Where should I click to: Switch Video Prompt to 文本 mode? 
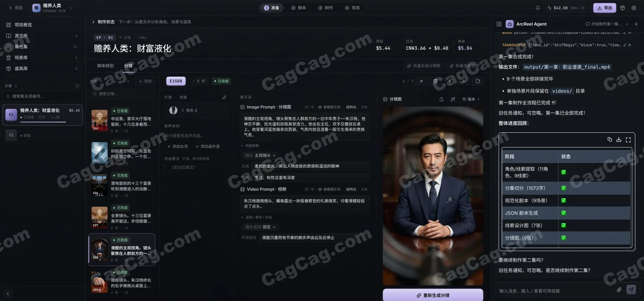click(x=364, y=189)
